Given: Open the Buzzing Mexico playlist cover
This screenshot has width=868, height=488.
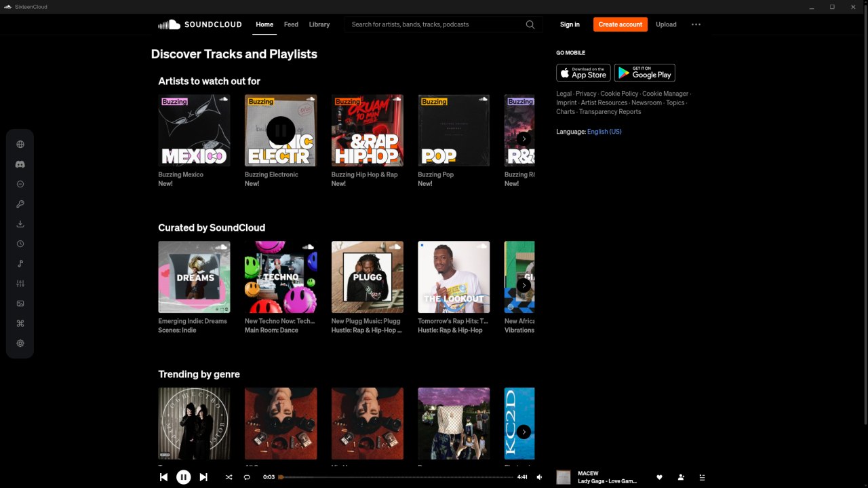Looking at the screenshot, I should [x=194, y=130].
